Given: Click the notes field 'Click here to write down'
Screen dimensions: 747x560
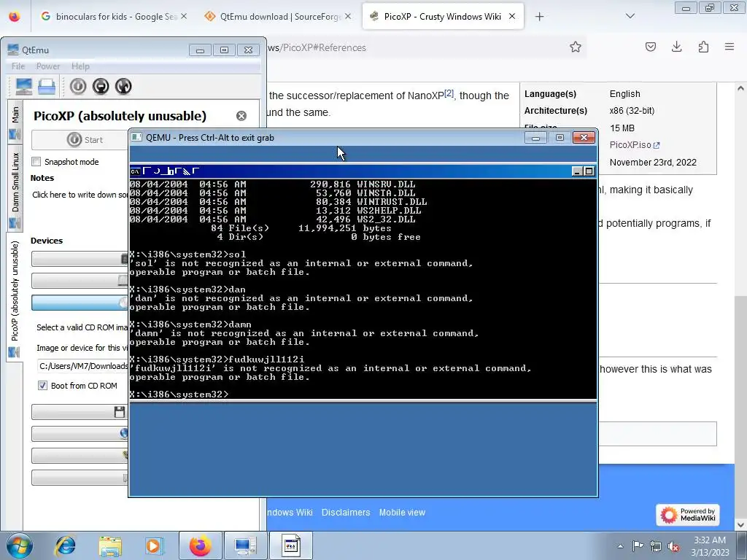Looking at the screenshot, I should 80,195.
